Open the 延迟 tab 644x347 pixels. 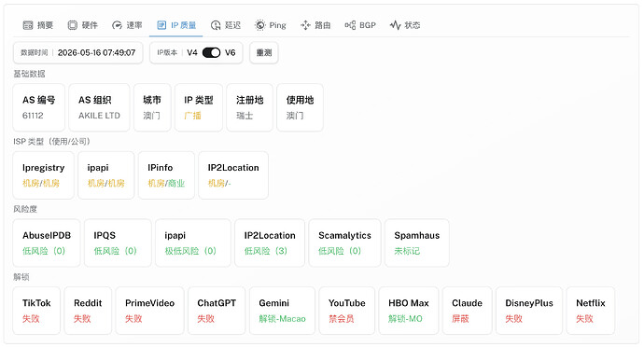coord(226,25)
